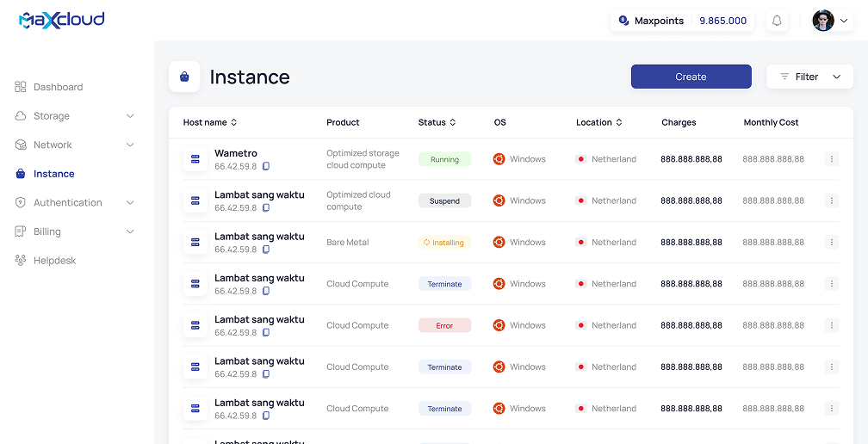868x444 pixels.
Task: Open the user profile avatar dropdown
Action: coord(831,21)
